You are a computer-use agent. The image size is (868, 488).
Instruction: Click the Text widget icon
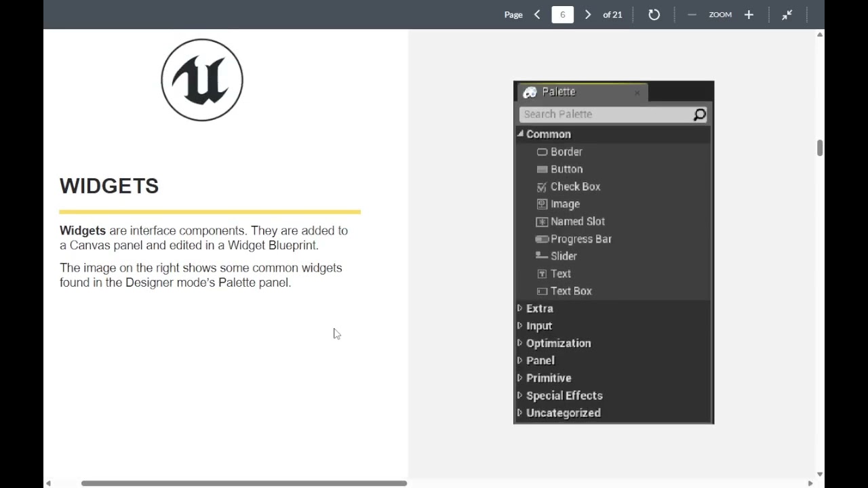click(542, 274)
